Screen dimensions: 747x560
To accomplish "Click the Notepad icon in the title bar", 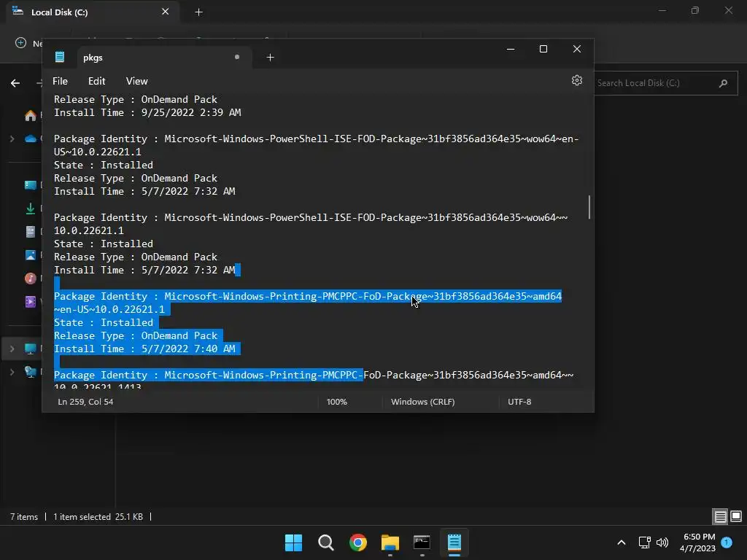I will click(x=60, y=57).
